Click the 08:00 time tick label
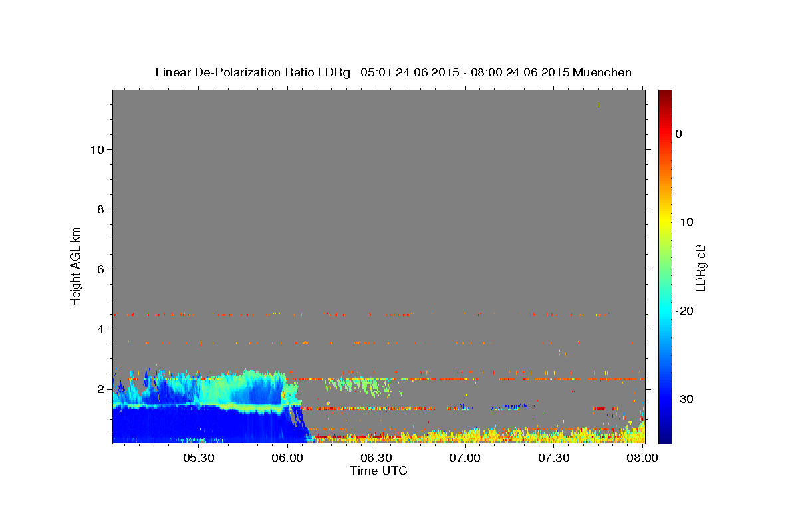Screen dimensions: 798x532 pos(642,458)
